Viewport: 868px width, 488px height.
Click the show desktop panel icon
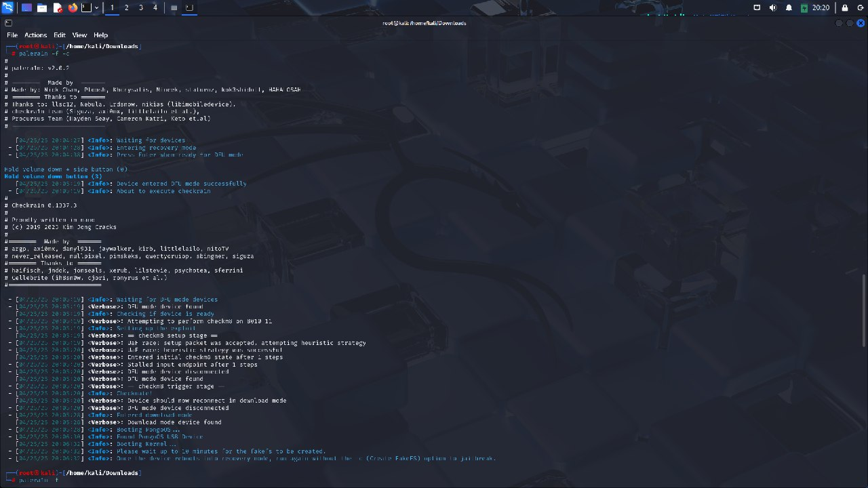pyautogui.click(x=26, y=7)
